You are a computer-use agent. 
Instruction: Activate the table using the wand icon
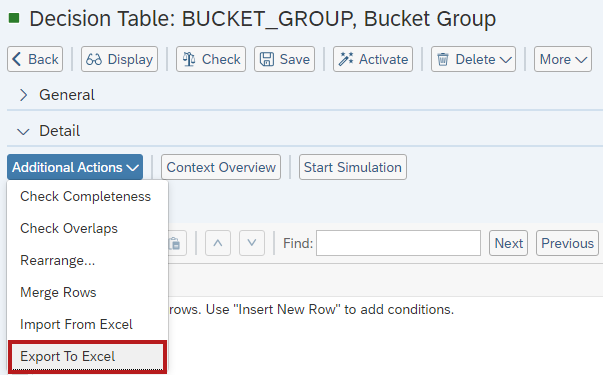(x=373, y=59)
